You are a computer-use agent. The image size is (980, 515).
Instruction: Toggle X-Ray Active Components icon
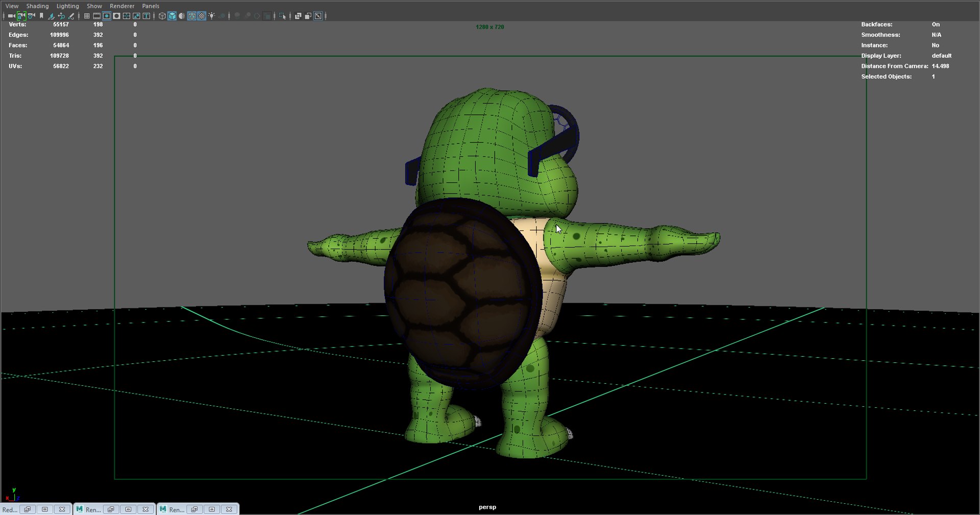(x=308, y=16)
